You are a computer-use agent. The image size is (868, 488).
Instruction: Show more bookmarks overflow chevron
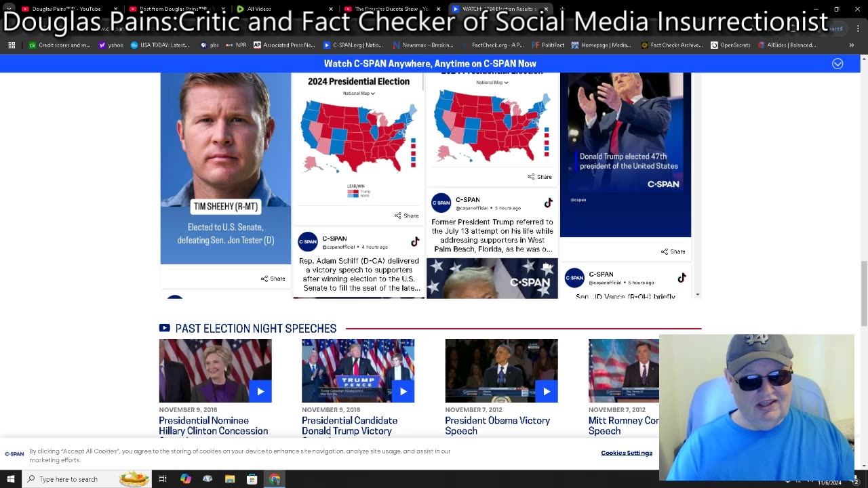851,45
